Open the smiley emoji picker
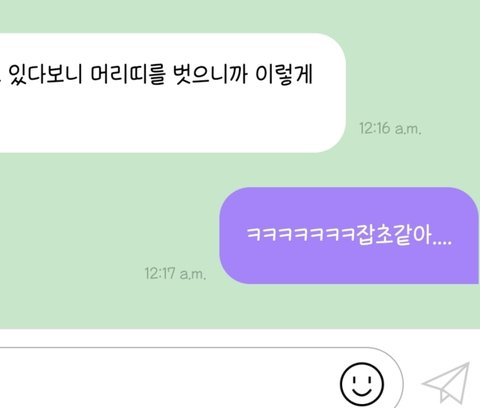The height and width of the screenshot is (408, 480). point(362,384)
